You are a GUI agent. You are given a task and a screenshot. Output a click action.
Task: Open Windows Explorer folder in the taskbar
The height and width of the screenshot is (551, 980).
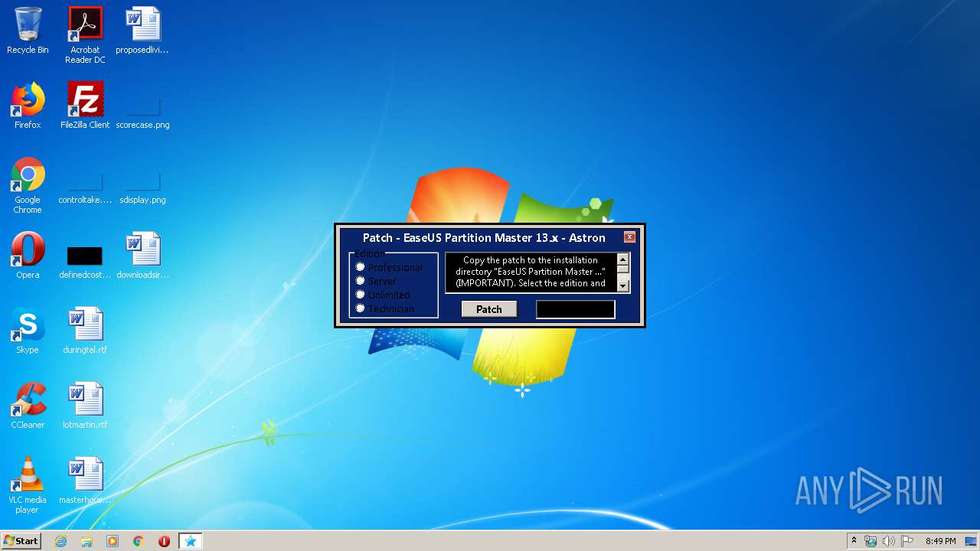click(x=87, y=541)
